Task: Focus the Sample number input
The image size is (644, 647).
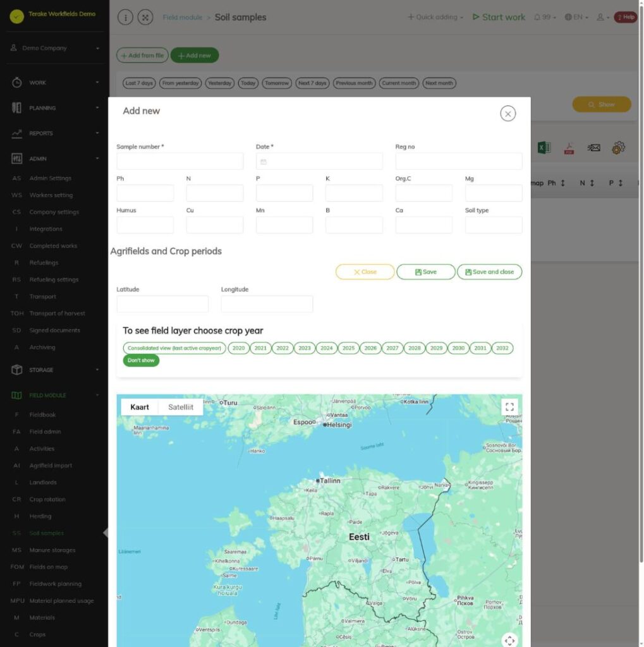Action: (180, 161)
